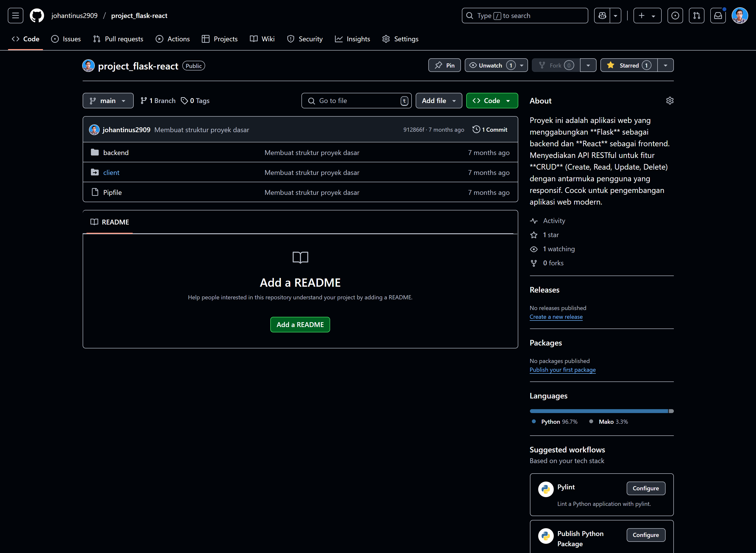
Task: Click repository owner avatar beside repo title
Action: coord(88,66)
